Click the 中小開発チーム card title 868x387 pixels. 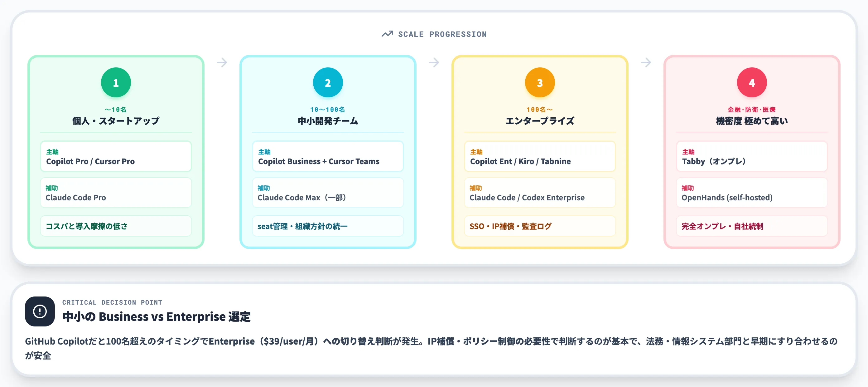tap(328, 121)
